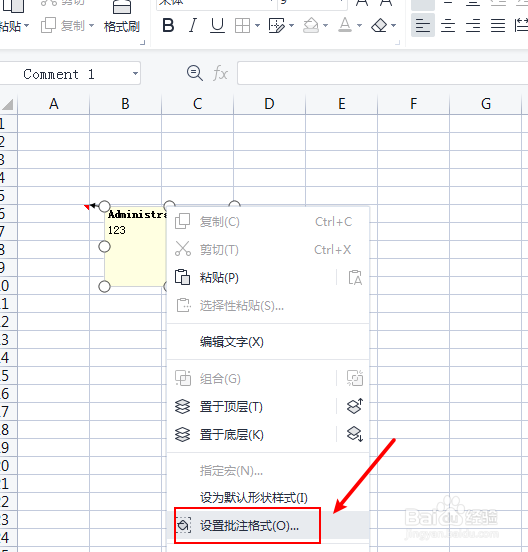Image resolution: width=528 pixels, height=552 pixels.
Task: Open font color dropdown arrow
Action: tap(359, 25)
